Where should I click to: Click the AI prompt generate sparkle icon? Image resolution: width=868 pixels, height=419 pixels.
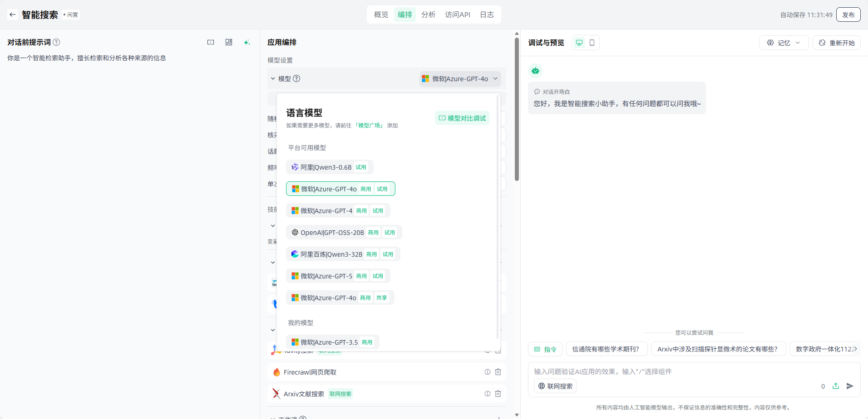pos(247,42)
